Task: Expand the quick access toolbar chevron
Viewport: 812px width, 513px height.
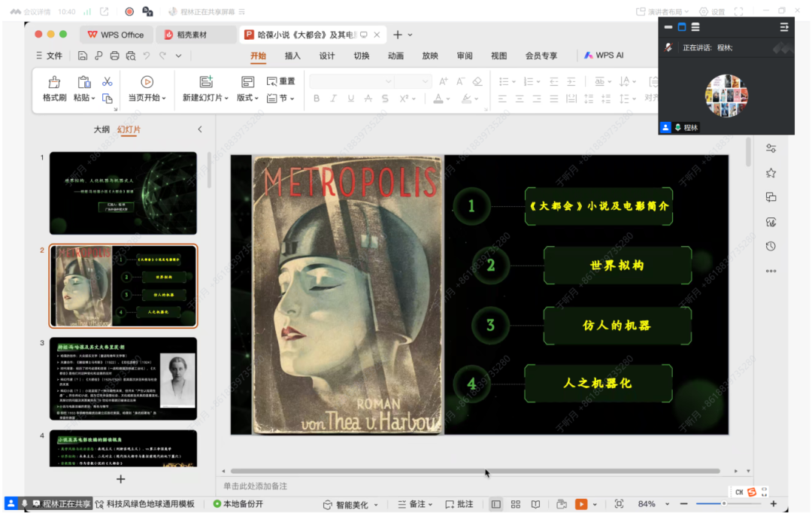Action: click(x=179, y=56)
